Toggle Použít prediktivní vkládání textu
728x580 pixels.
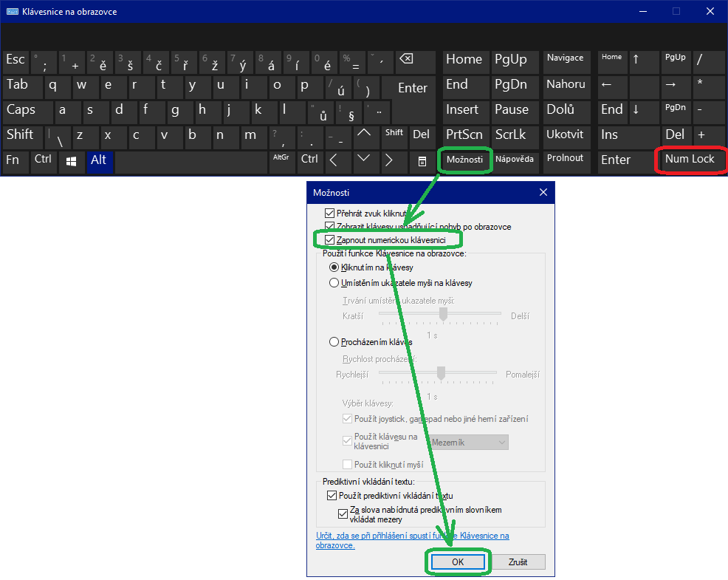[332, 496]
